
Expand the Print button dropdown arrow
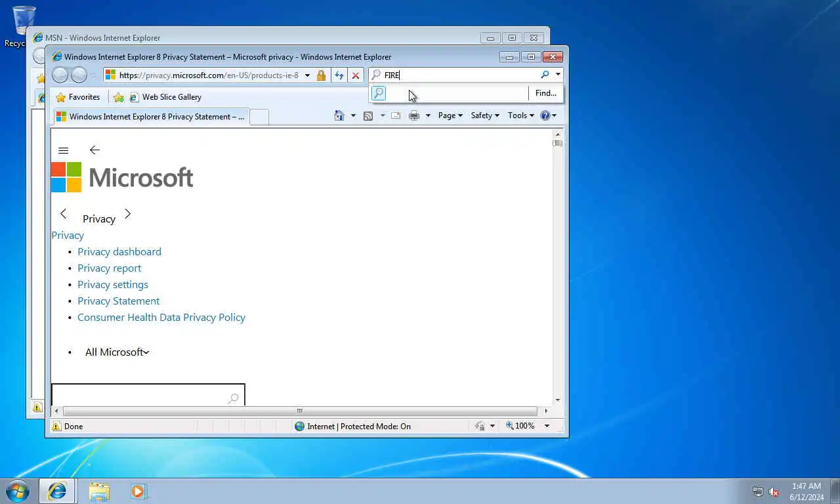[x=428, y=115]
